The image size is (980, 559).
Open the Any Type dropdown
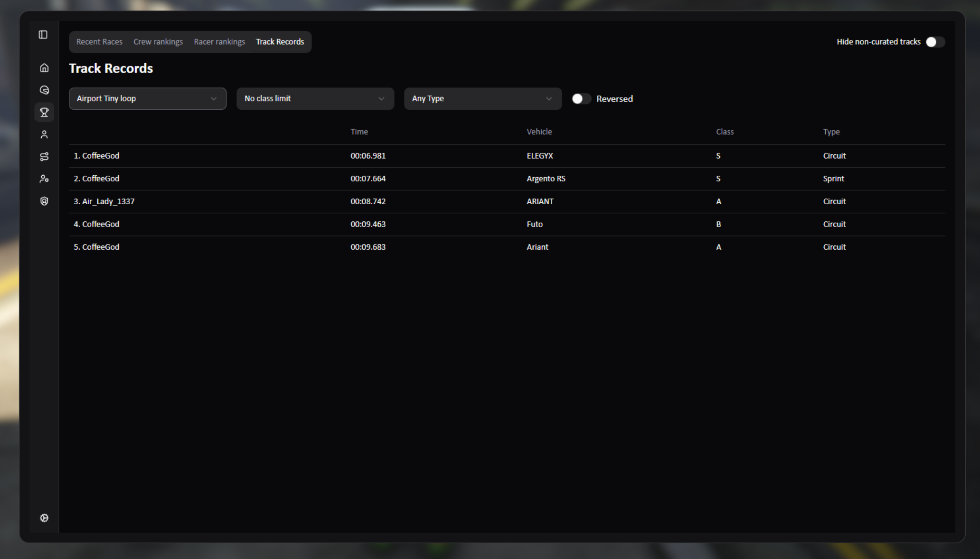coord(482,99)
